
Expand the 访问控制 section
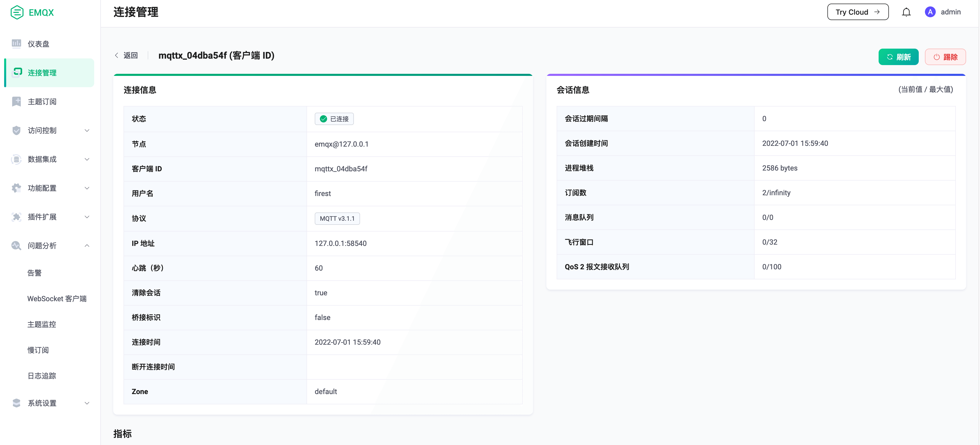click(87, 130)
